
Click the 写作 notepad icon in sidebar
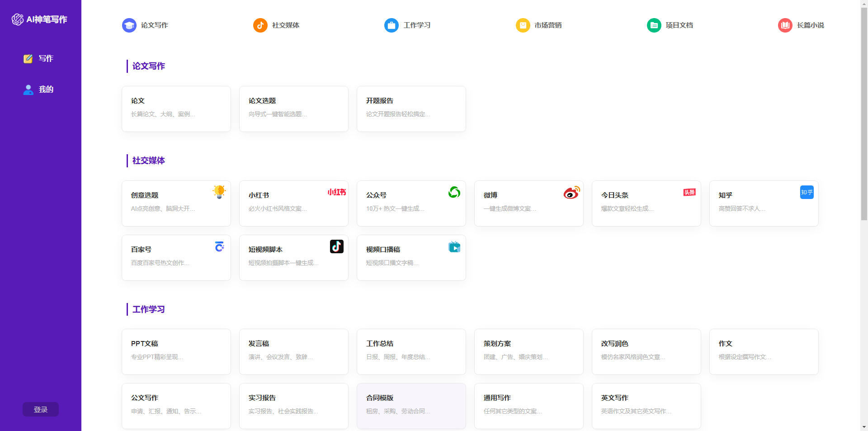[28, 59]
